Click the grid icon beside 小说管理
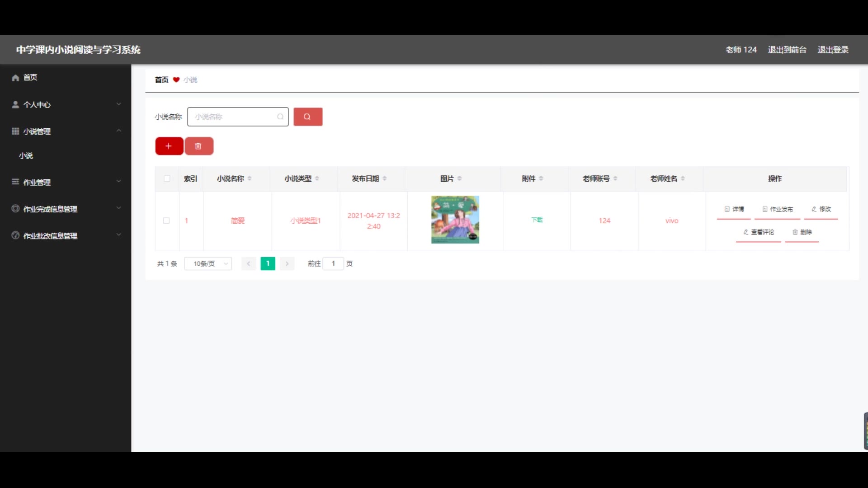Screen dimensions: 868x488 pos(15,131)
